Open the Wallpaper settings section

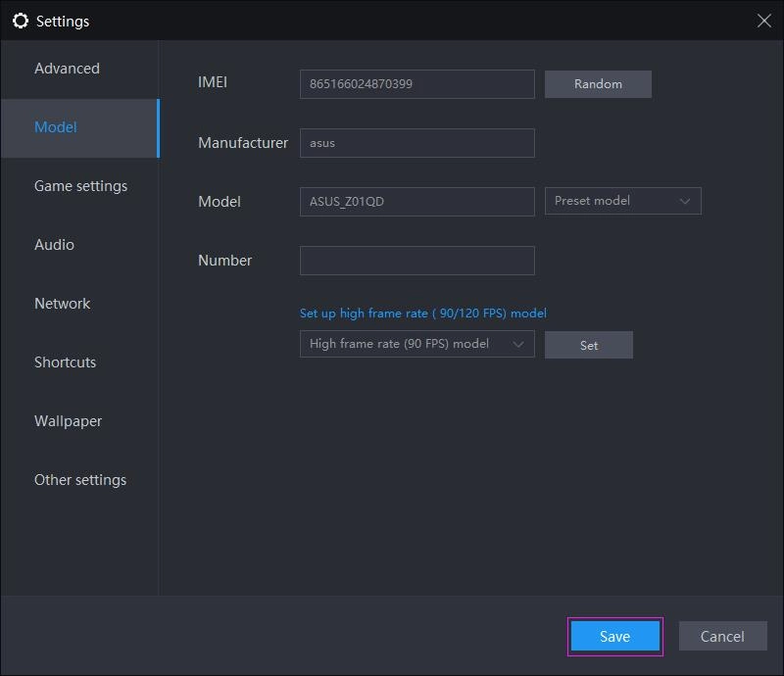pyautogui.click(x=69, y=421)
